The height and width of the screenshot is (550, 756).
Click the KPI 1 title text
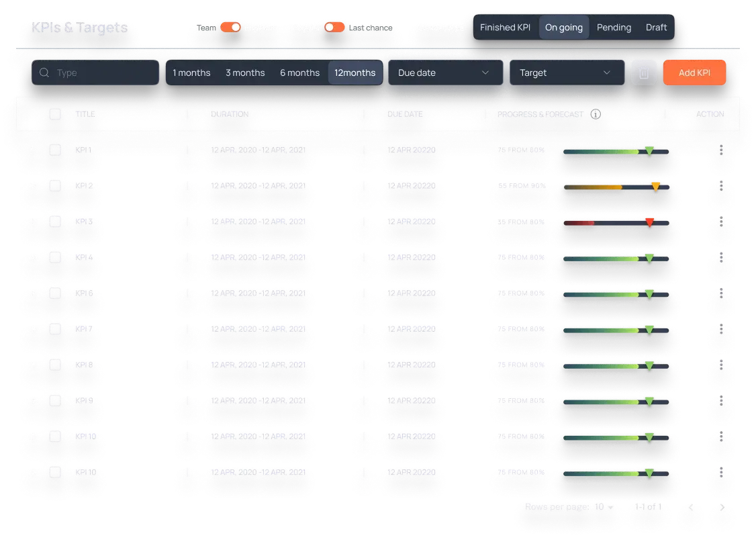pos(83,150)
